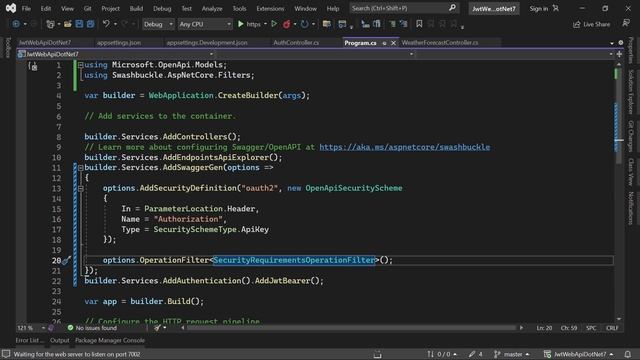The width and height of the screenshot is (640, 360).
Task: Open the https launch profile dropdown arrow
Action: pyautogui.click(x=265, y=24)
